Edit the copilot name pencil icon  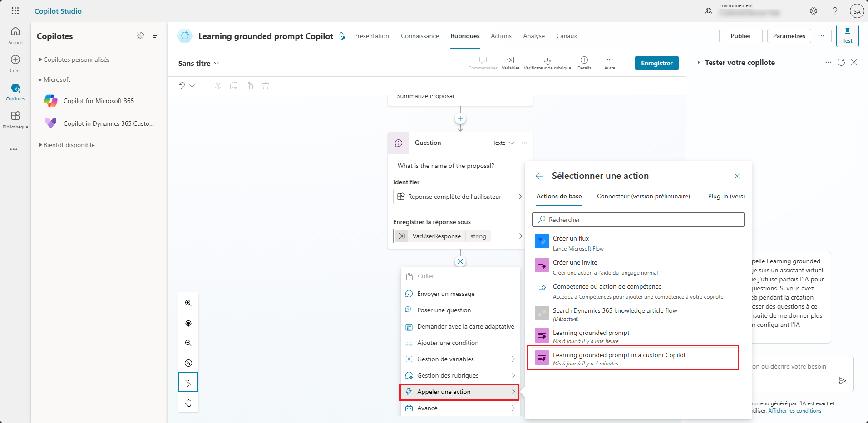(x=342, y=36)
